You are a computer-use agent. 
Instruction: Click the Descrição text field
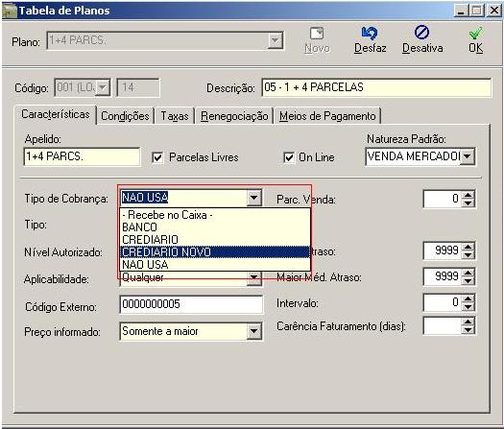[x=376, y=87]
